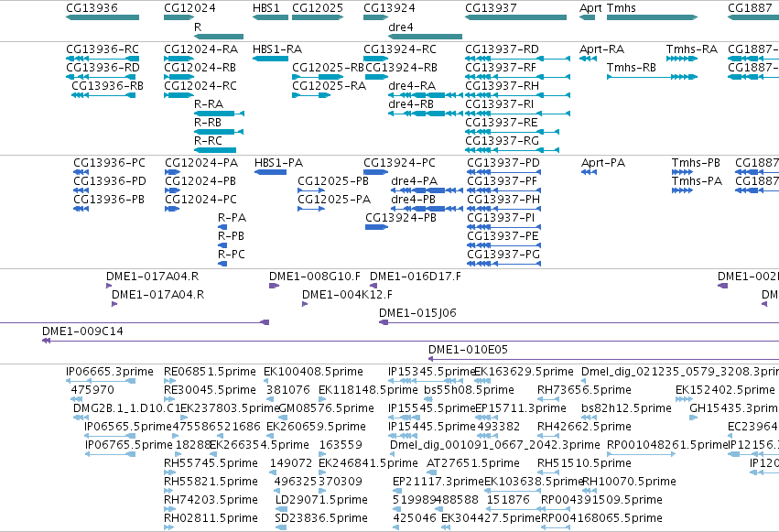This screenshot has width=779, height=532.
Task: Select transcript CG13937-RH
Action: (518, 95)
